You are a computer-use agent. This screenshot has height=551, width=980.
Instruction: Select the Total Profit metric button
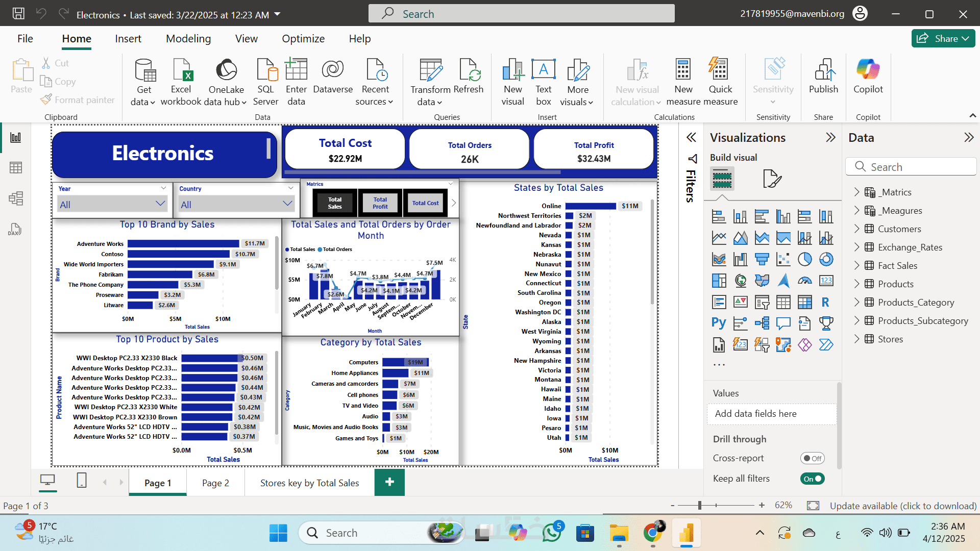pos(380,203)
